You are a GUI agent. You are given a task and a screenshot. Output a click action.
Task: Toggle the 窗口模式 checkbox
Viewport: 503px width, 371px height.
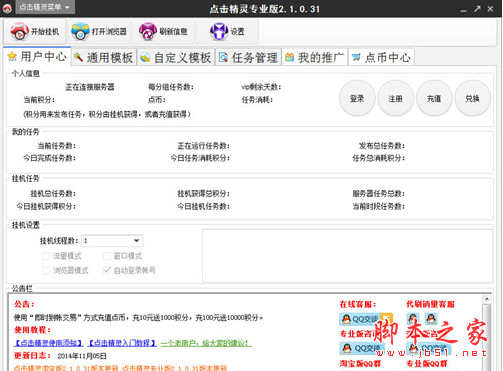point(107,256)
